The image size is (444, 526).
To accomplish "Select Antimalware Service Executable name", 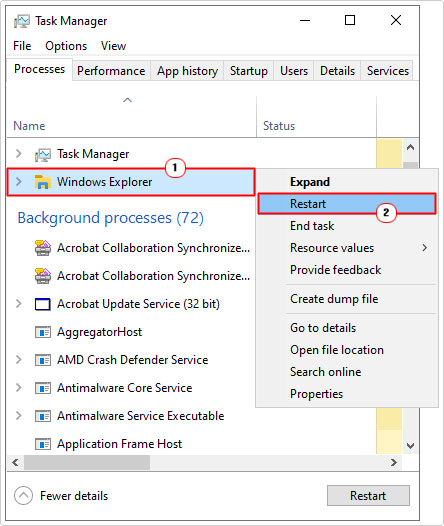I will [141, 416].
